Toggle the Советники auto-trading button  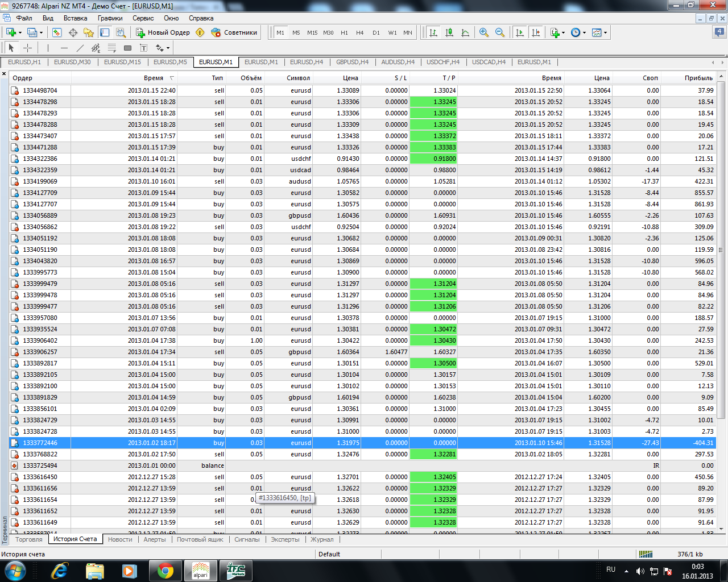tap(234, 32)
